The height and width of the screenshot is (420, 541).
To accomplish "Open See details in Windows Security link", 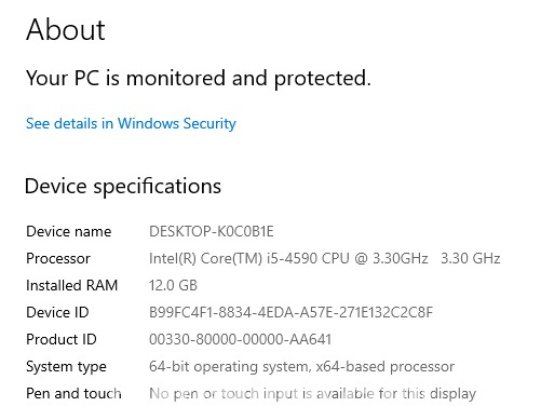I will point(131,124).
